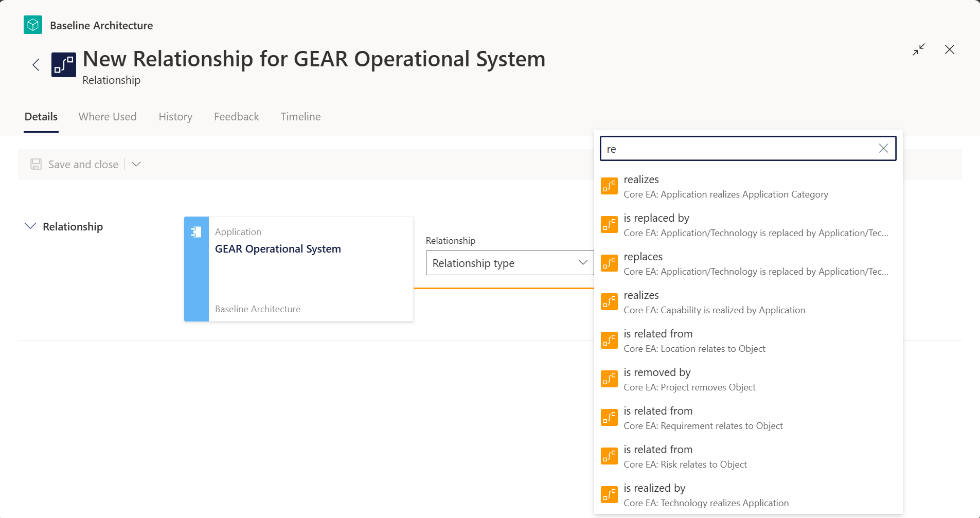Clear the search field with X icon

point(883,149)
